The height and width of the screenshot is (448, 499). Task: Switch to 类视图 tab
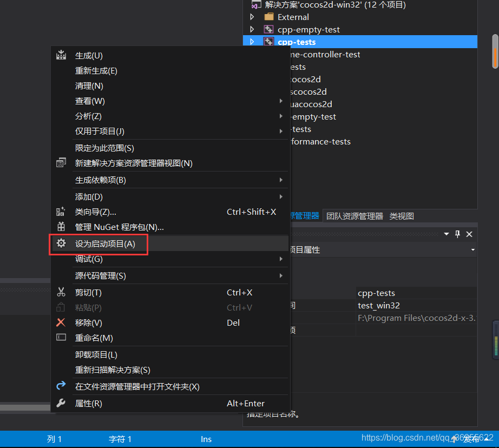click(x=402, y=216)
